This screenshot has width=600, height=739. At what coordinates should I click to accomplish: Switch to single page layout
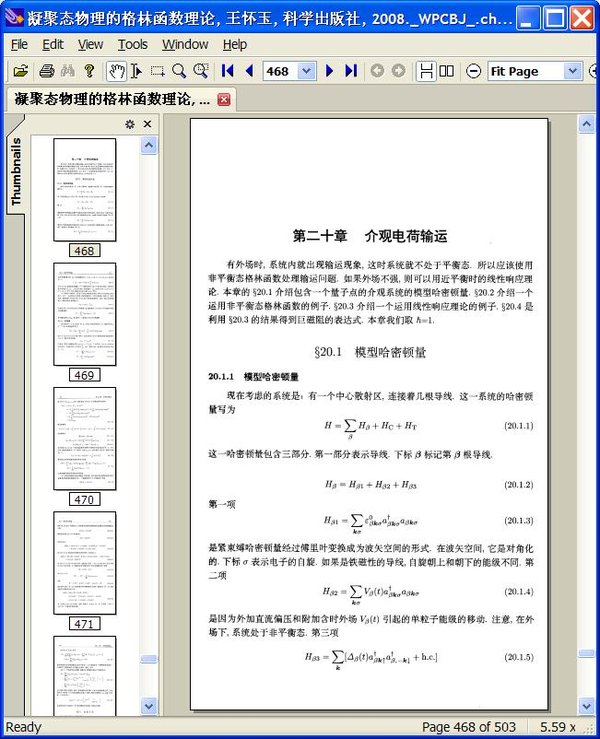coord(426,71)
